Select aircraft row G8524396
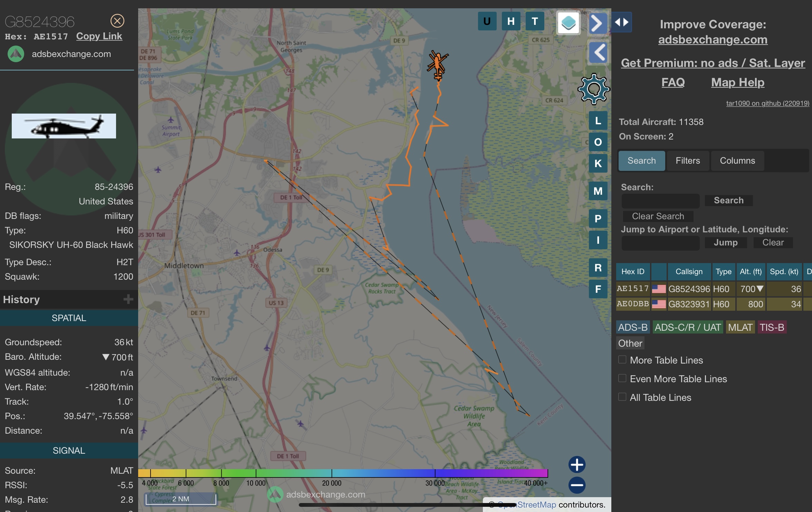This screenshot has height=512, width=812. coord(714,289)
